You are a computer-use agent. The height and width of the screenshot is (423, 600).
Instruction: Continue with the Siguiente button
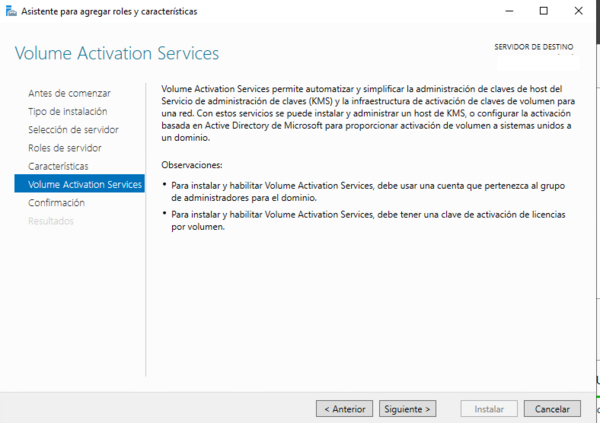(x=408, y=409)
